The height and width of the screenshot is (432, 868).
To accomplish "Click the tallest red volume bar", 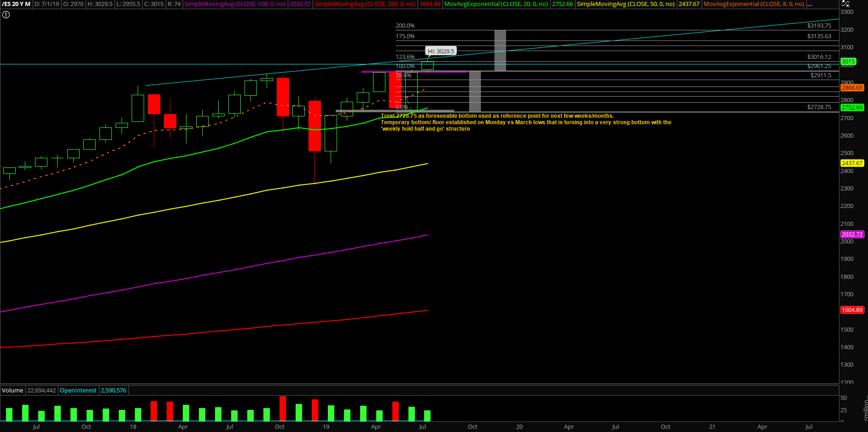I will [x=283, y=408].
